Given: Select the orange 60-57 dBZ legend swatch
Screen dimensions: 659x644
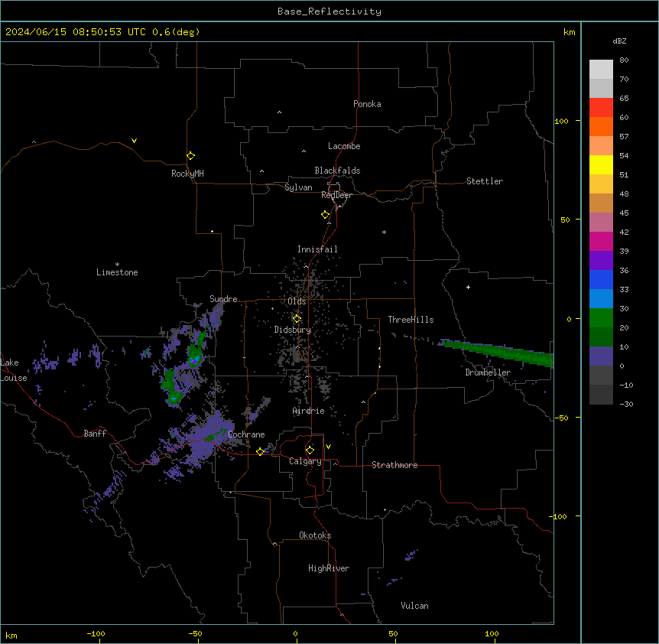Looking at the screenshot, I should point(601,126).
